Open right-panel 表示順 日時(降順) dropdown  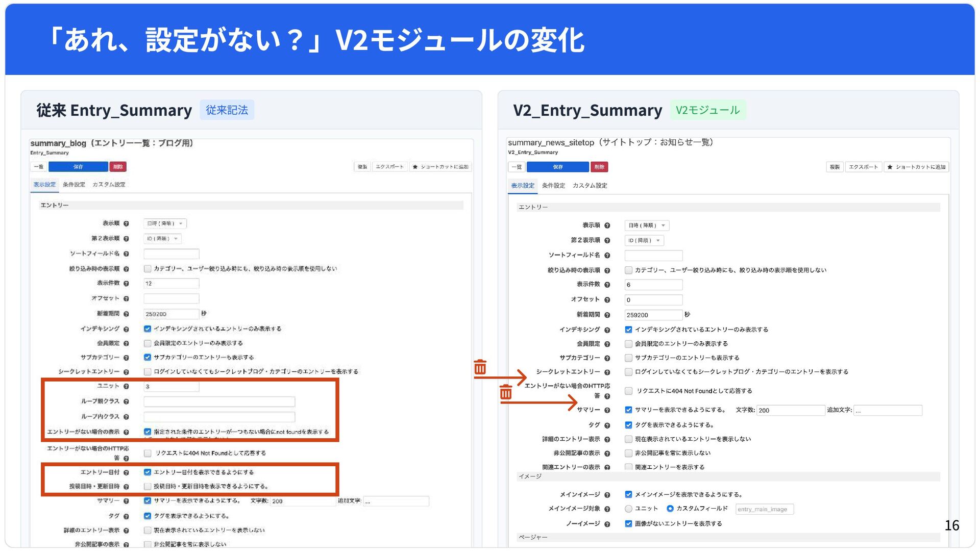pos(647,225)
